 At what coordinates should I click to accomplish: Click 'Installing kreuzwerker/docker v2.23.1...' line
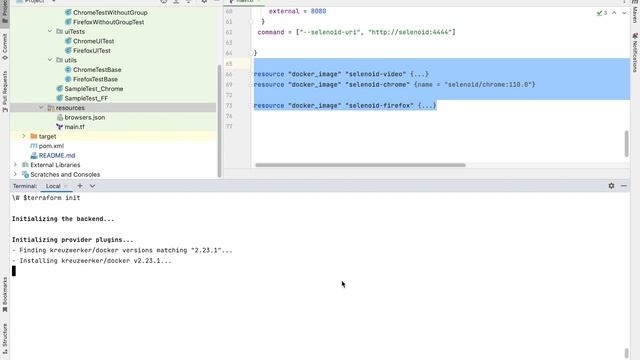point(92,261)
